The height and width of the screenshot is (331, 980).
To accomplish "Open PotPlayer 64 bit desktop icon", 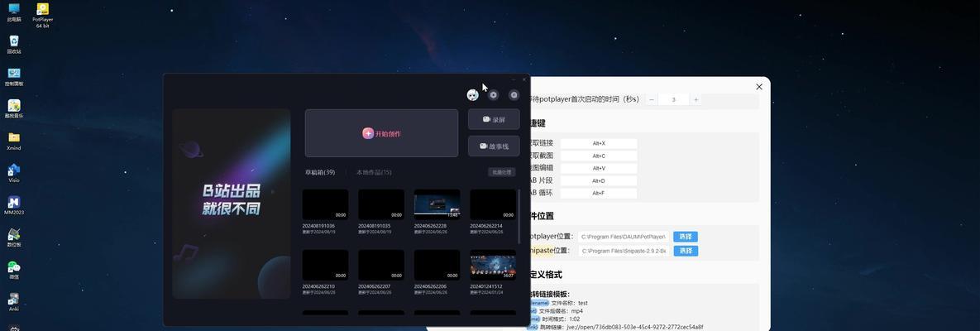I will [42, 15].
